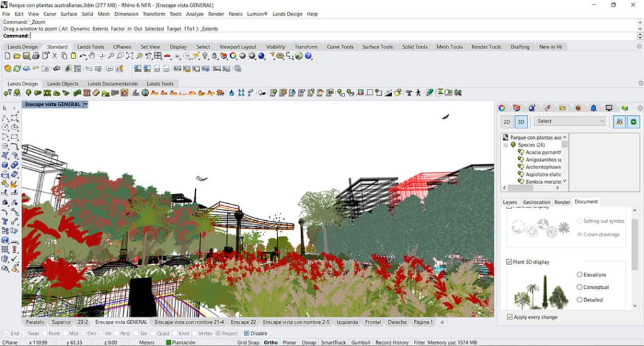Toggle Grid Snap in status bar
The width and height of the screenshot is (644, 346).
point(248,342)
